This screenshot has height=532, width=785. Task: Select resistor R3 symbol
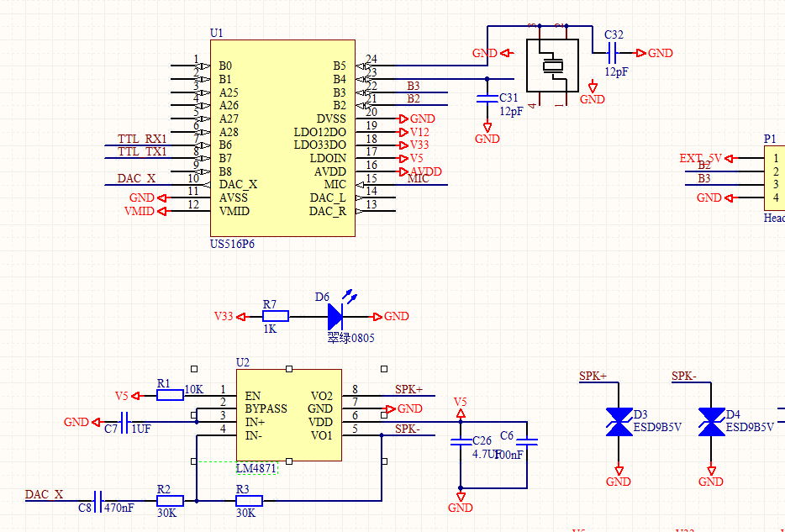point(249,501)
